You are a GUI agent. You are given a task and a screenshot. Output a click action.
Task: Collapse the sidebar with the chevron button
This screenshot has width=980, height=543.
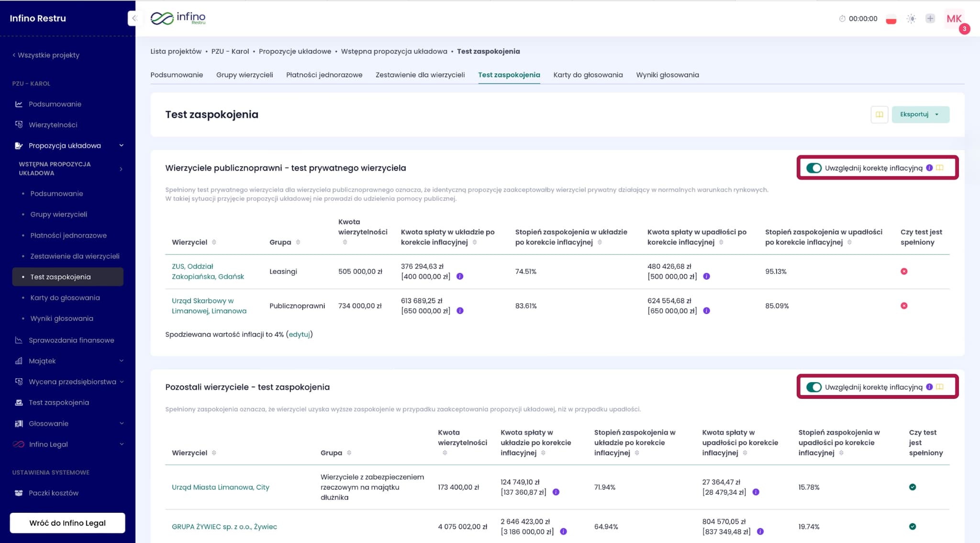pyautogui.click(x=134, y=18)
